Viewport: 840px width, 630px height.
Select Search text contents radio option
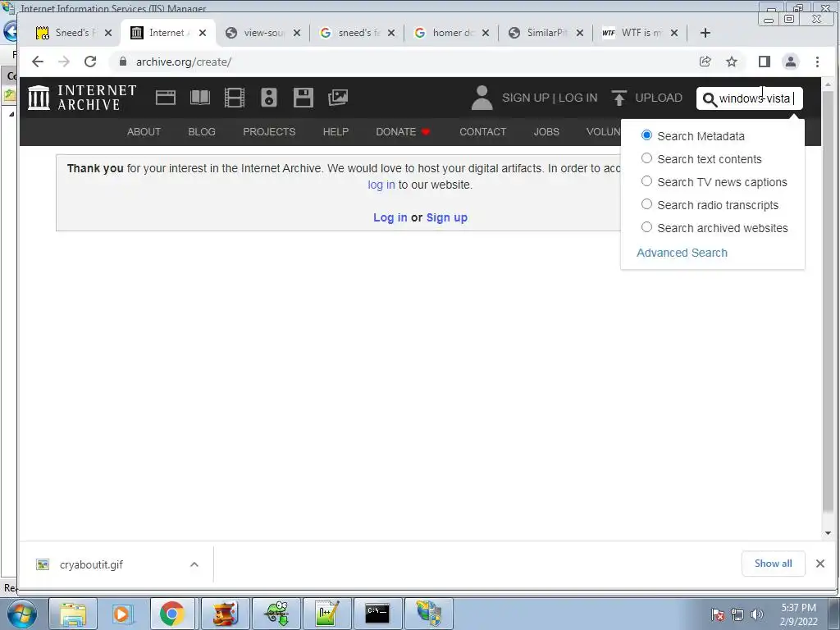point(646,158)
